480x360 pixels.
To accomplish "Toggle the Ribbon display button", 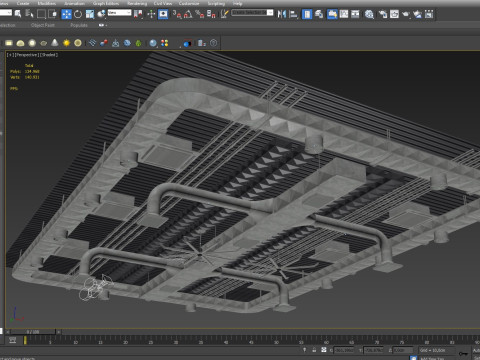I will pos(332,14).
